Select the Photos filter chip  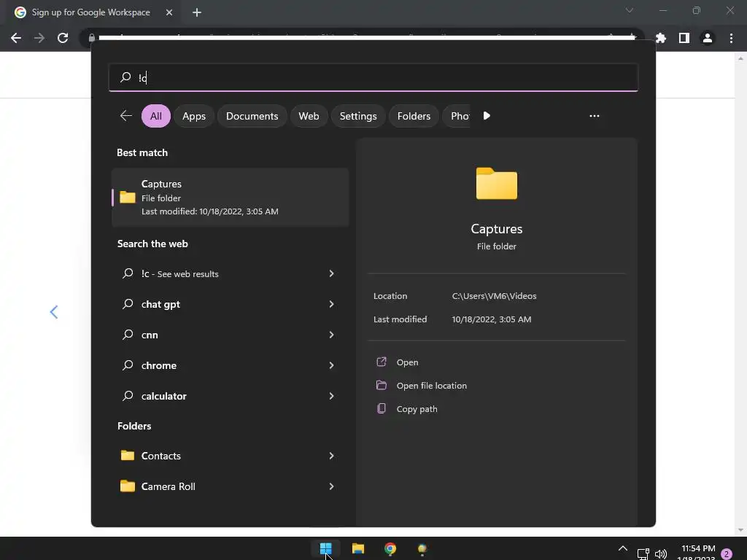[457, 116]
